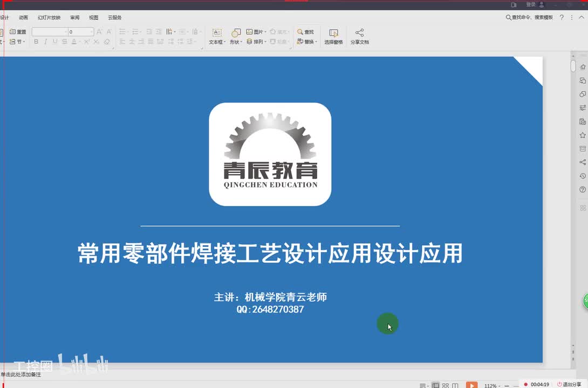This screenshot has width=588, height=388.
Task: Click the decrease indent icon
Action: click(149, 32)
